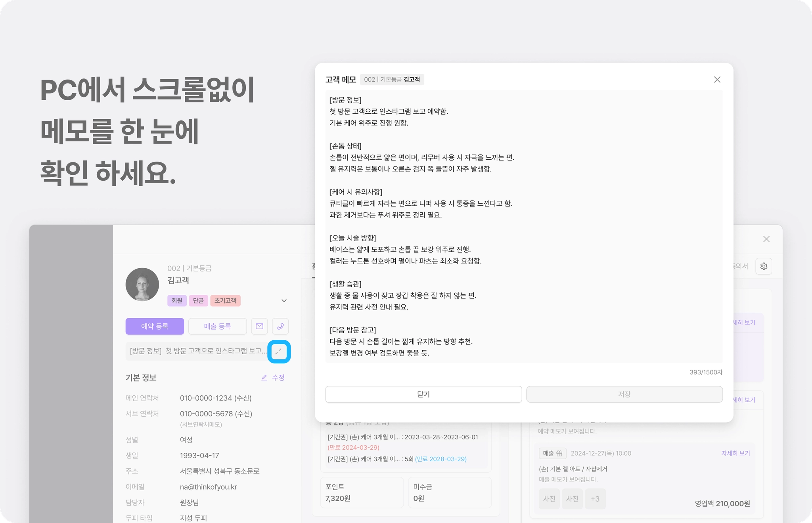Click the mail envelope icon

(x=259, y=326)
